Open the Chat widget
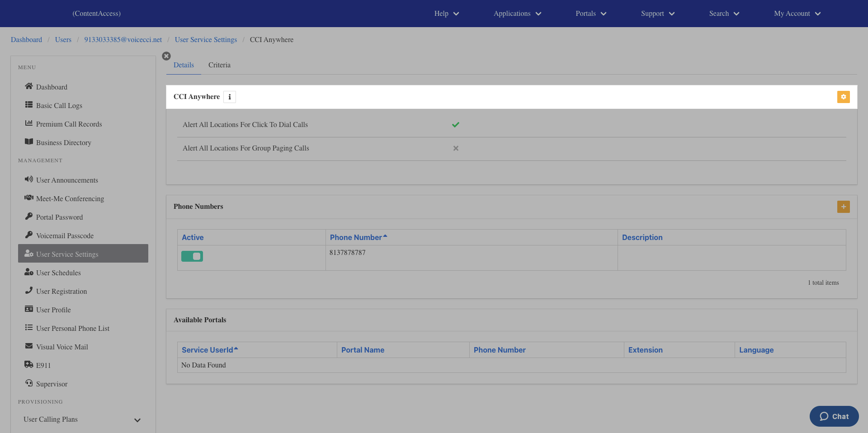This screenshot has width=868, height=433. [x=834, y=416]
